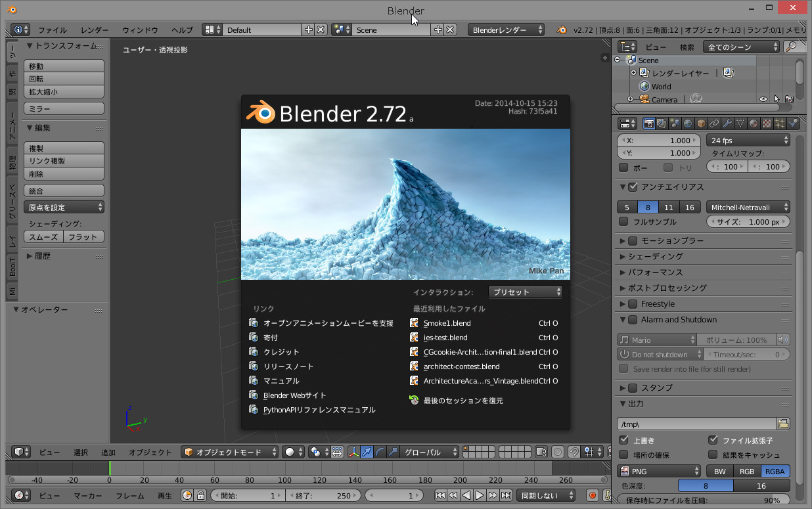This screenshot has height=509, width=812.
Task: Enable the 結果をキャッシュ checkbox
Action: [713, 454]
